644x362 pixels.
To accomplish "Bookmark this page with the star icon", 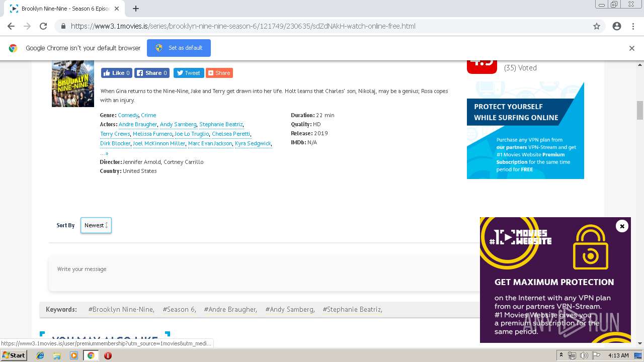I will point(597,26).
